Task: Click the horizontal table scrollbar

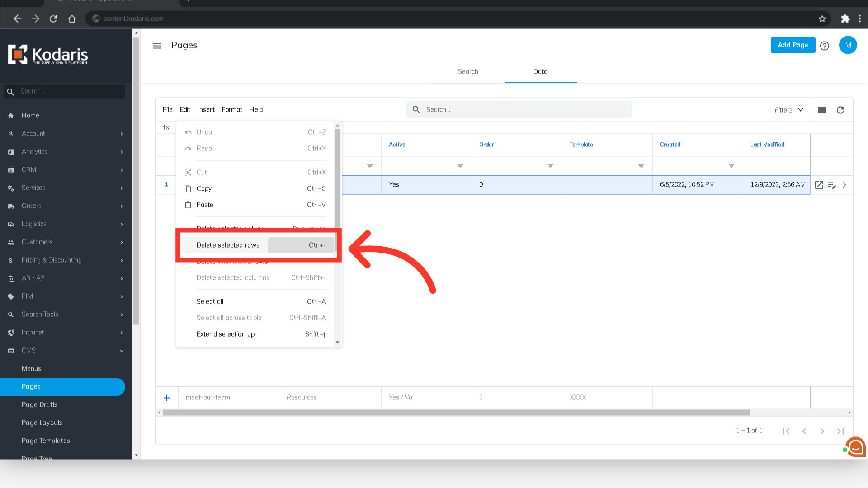Action: pos(456,413)
